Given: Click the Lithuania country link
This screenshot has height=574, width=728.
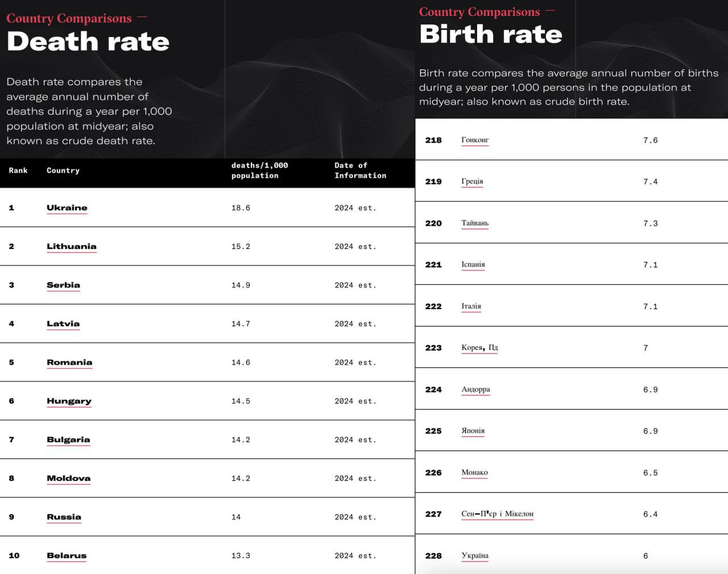Looking at the screenshot, I should click(72, 247).
